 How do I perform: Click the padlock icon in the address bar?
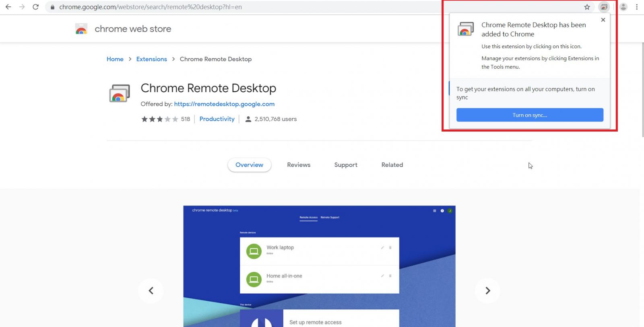click(x=52, y=7)
